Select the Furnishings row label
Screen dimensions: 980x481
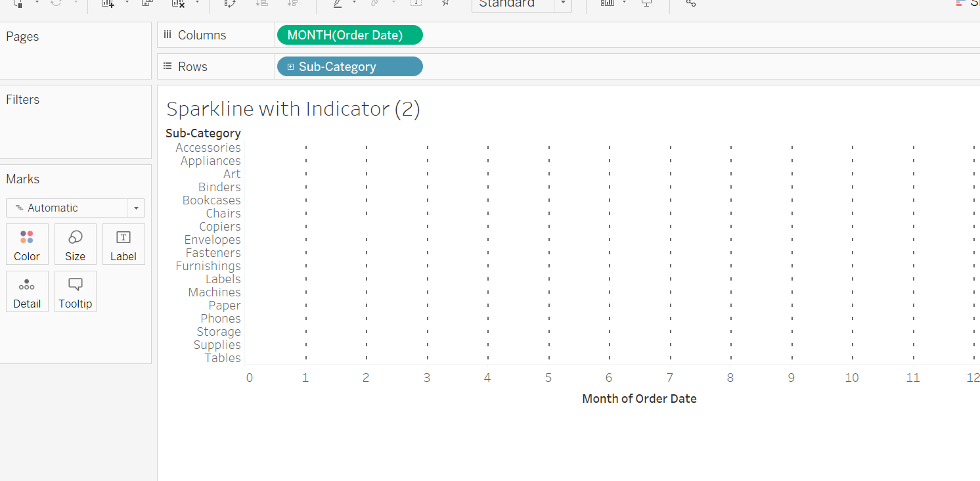pos(208,266)
